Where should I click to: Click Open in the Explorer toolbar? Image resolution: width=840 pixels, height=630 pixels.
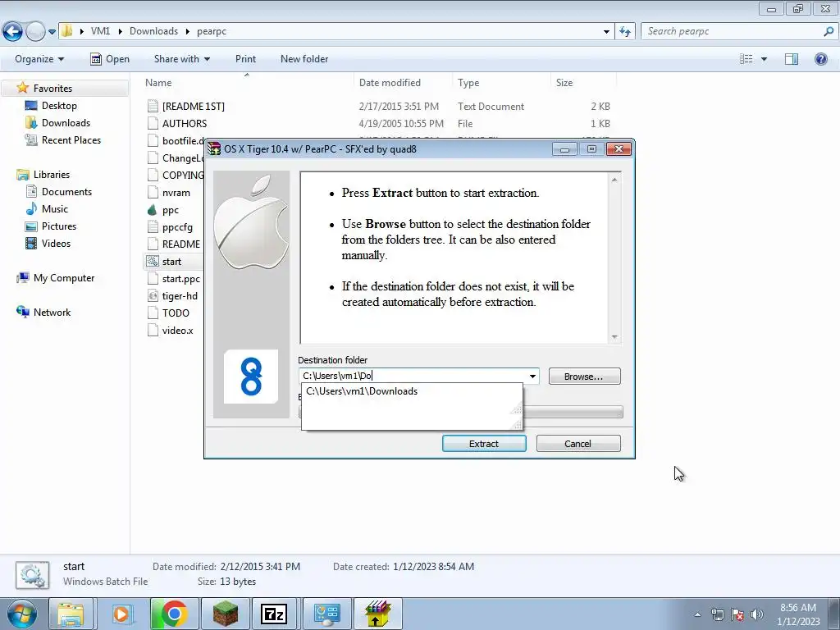(110, 59)
